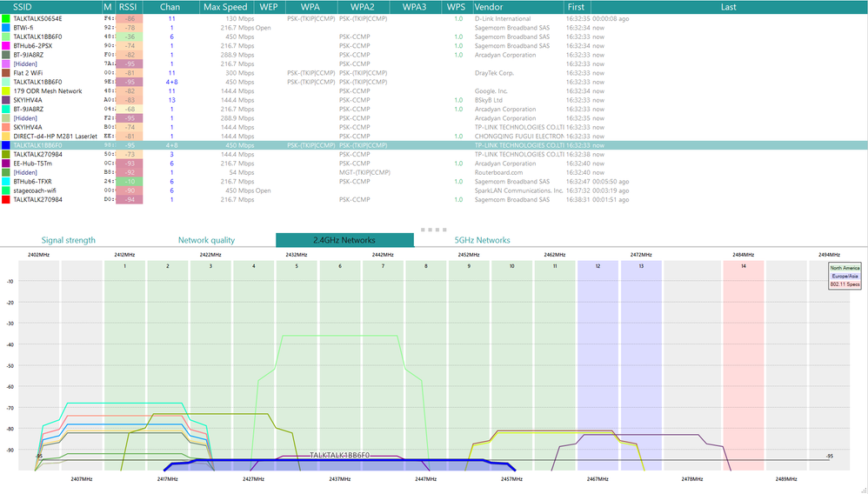Click the Google, Inc. vendor cell
The width and height of the screenshot is (868, 494).
pos(491,90)
